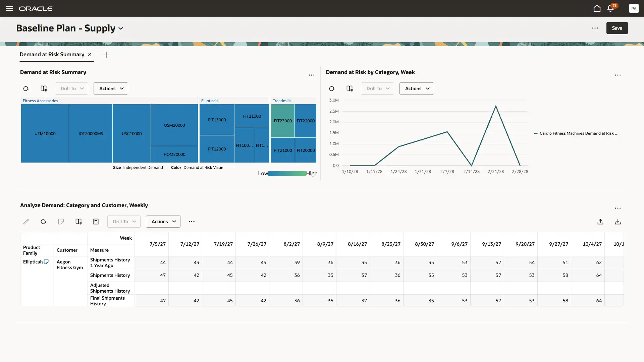Open the notes icon in Analyze Demand toolbar

[x=61, y=222]
